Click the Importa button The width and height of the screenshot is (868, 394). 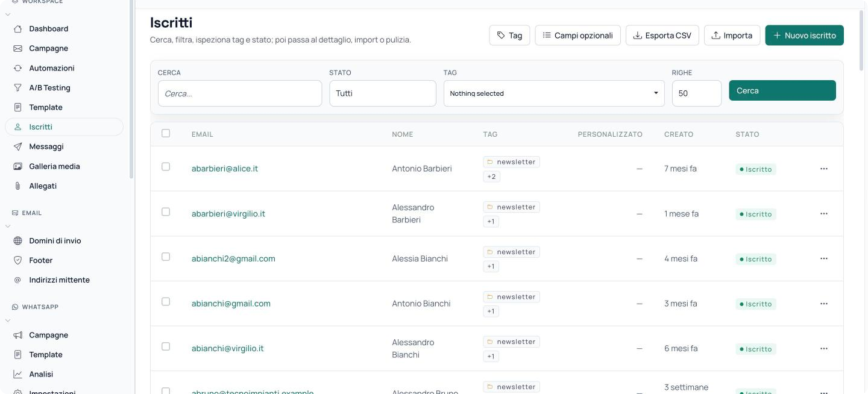732,36
